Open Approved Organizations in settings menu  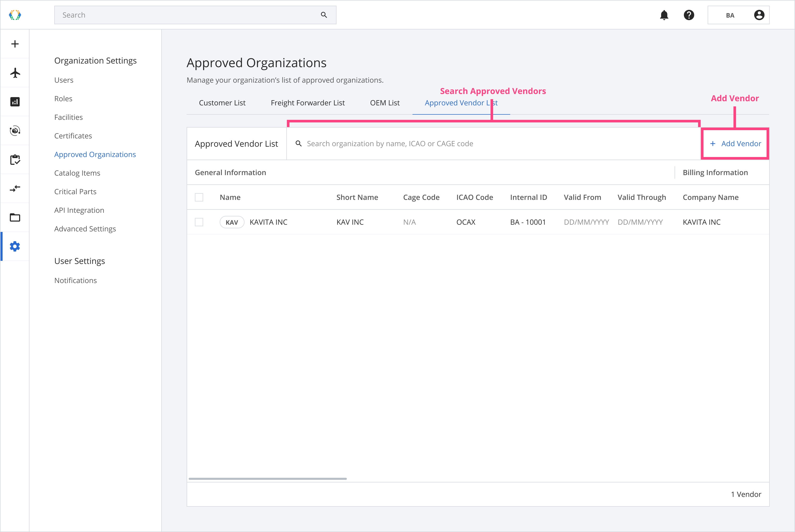[95, 154]
